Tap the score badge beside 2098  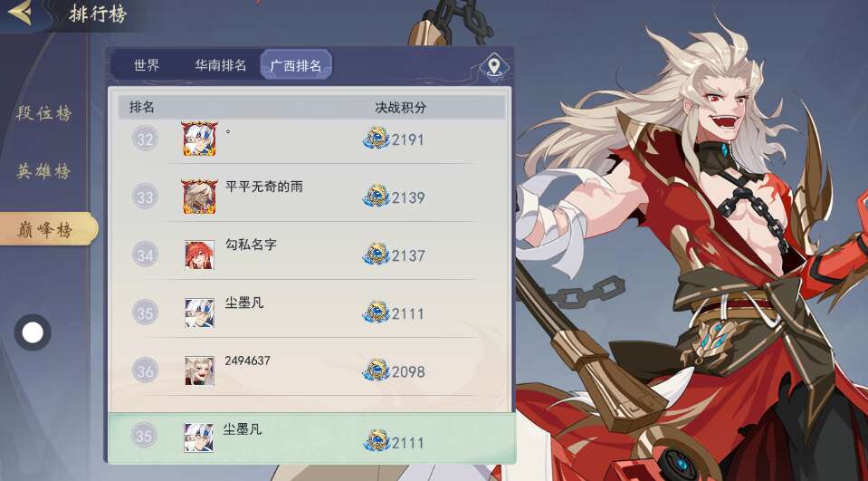click(x=376, y=370)
